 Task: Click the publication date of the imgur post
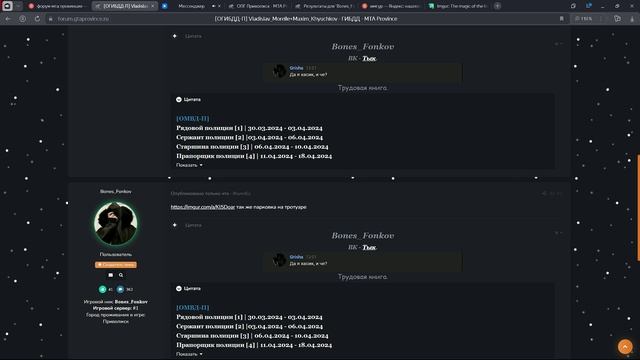click(211, 193)
